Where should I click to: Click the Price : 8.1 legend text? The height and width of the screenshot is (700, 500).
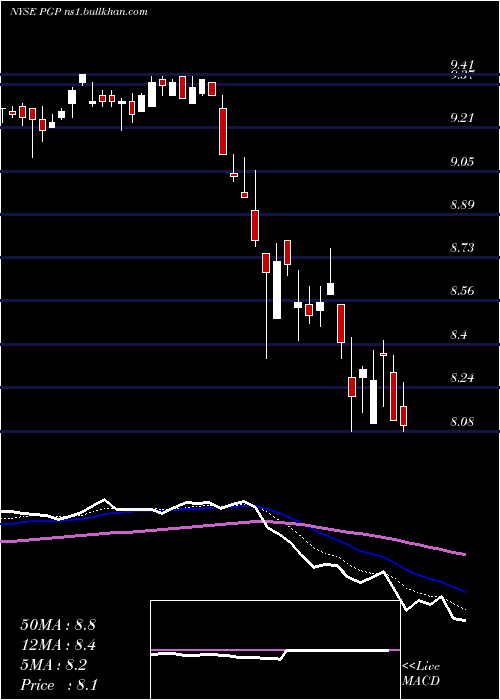click(59, 685)
